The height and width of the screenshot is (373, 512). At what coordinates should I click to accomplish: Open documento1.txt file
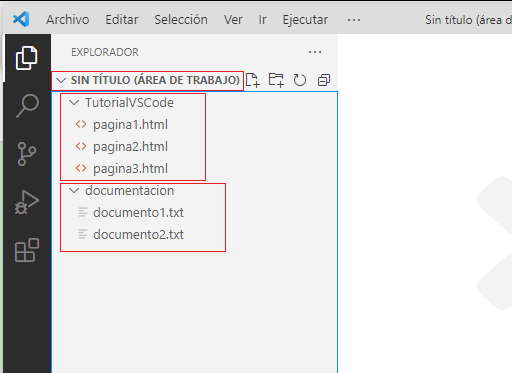[x=138, y=213]
